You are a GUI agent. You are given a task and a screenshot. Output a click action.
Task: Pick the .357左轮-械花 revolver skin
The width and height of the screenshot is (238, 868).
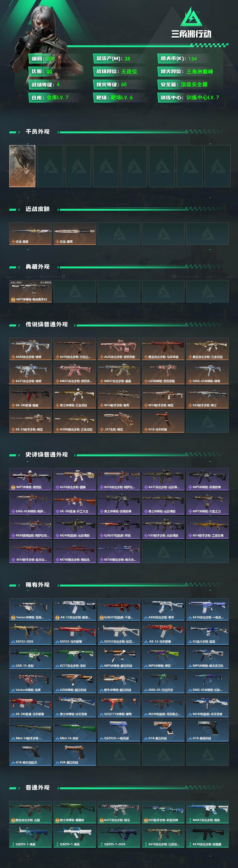tap(119, 422)
